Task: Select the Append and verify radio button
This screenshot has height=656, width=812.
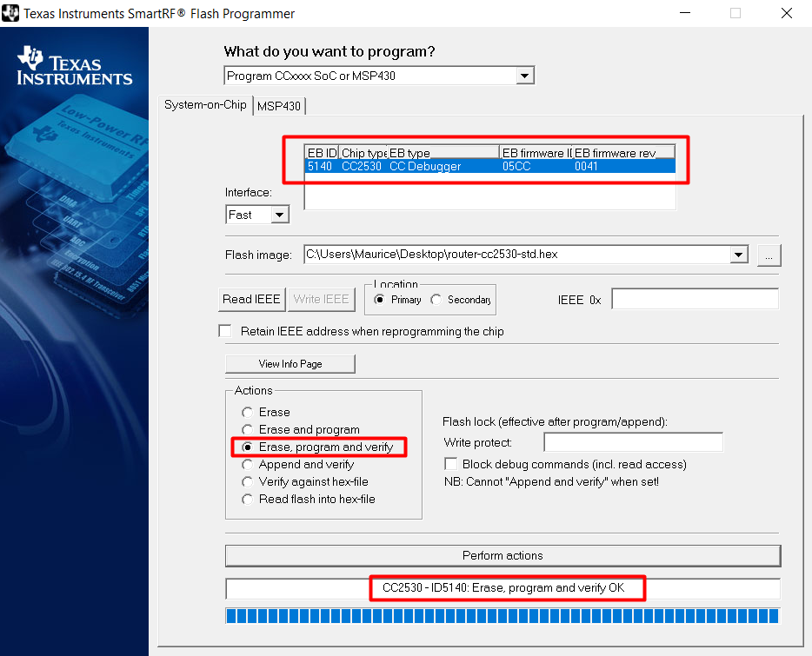Action: tap(248, 465)
